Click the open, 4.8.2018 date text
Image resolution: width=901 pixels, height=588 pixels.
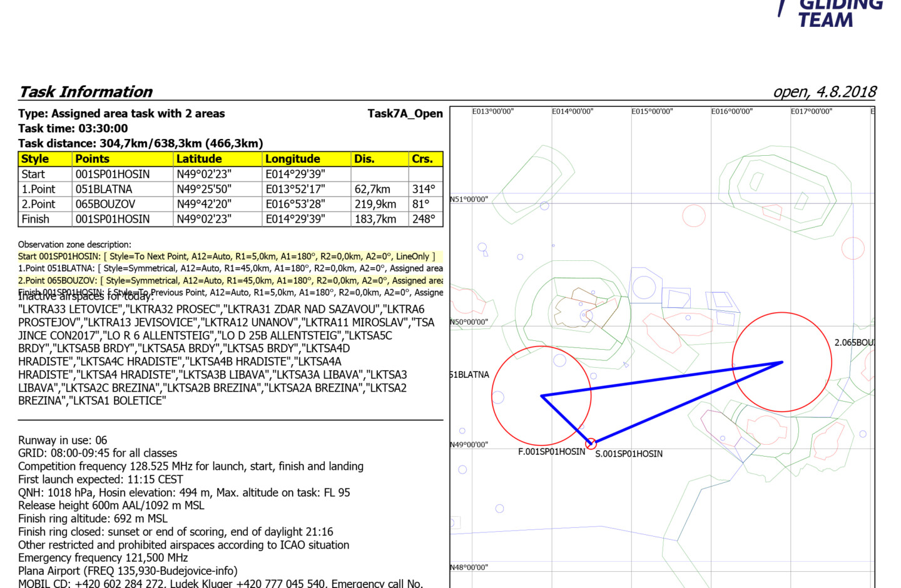pyautogui.click(x=825, y=92)
